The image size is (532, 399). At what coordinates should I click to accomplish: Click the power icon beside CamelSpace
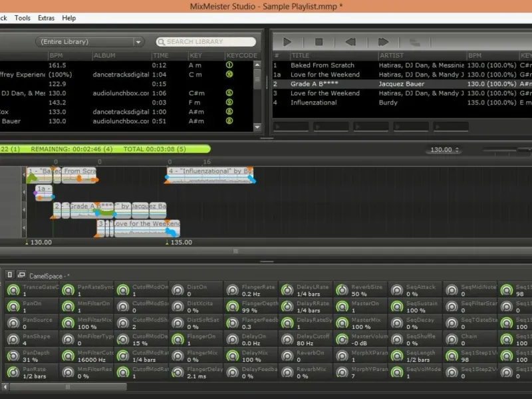tap(9, 275)
